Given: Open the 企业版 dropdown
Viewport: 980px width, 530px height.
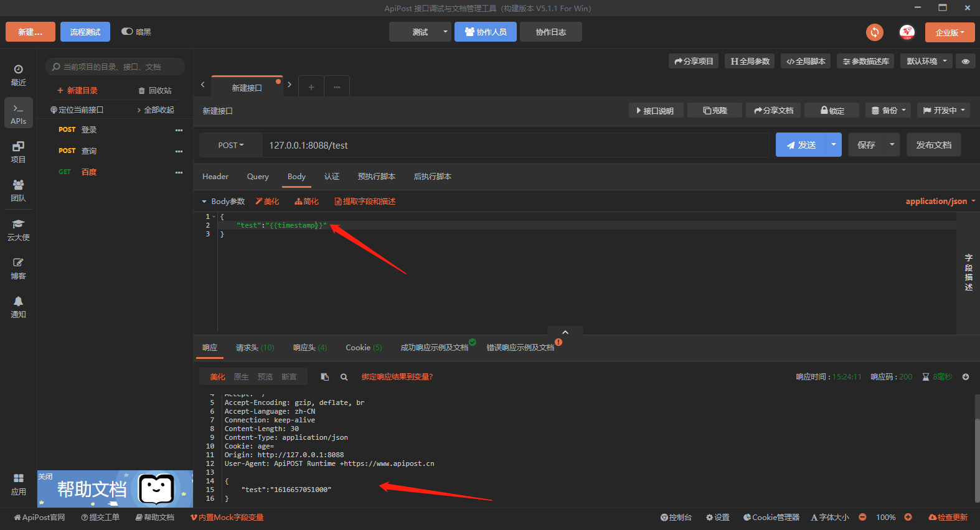Looking at the screenshot, I should (x=949, y=32).
